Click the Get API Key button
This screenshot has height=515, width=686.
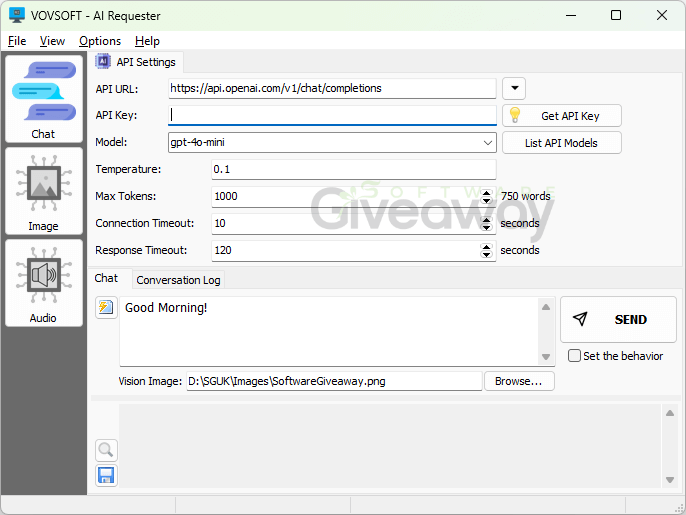tap(562, 116)
